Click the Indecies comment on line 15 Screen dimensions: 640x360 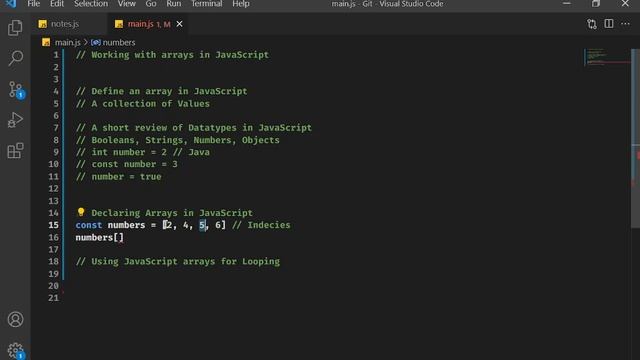[x=261, y=225]
